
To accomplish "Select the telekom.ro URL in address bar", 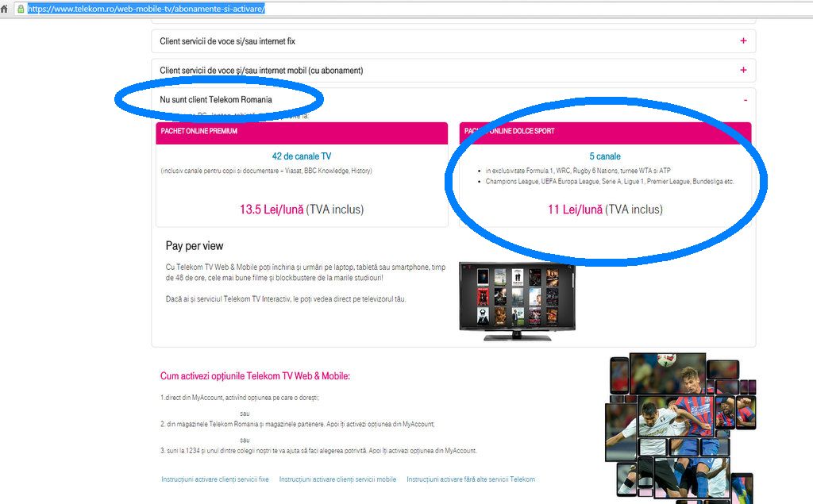I will coord(146,9).
